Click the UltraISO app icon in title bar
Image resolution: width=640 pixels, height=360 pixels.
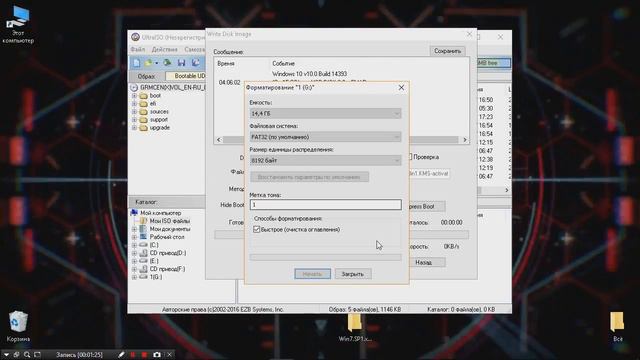[x=136, y=37]
